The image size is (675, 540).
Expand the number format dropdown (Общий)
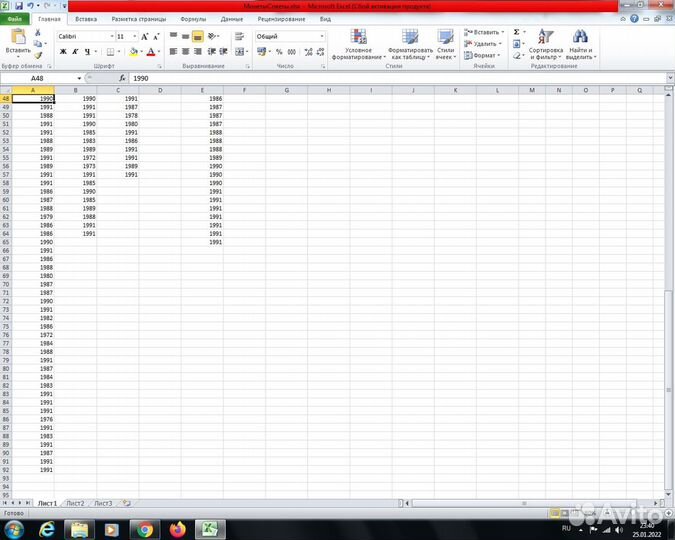click(321, 36)
